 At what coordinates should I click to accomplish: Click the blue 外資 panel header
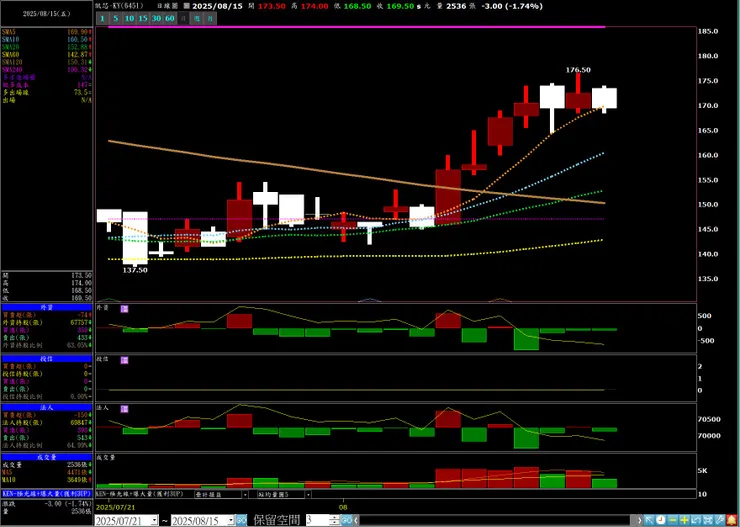point(47,307)
